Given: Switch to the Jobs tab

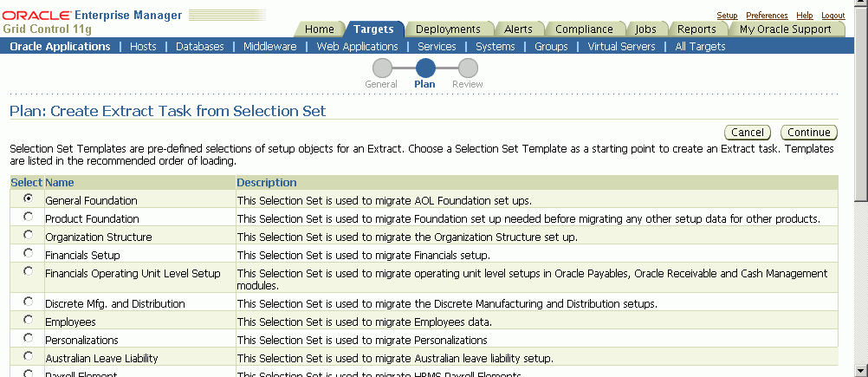Looking at the screenshot, I should pos(645,29).
